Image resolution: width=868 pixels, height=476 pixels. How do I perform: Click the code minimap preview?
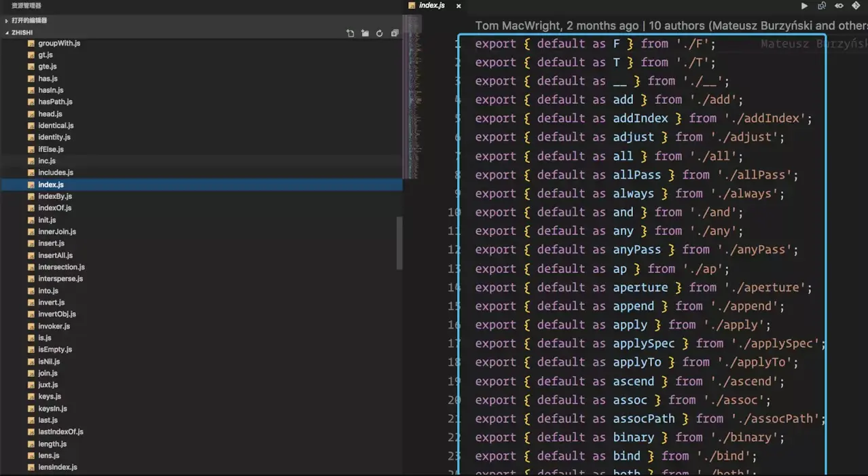pyautogui.click(x=412, y=95)
